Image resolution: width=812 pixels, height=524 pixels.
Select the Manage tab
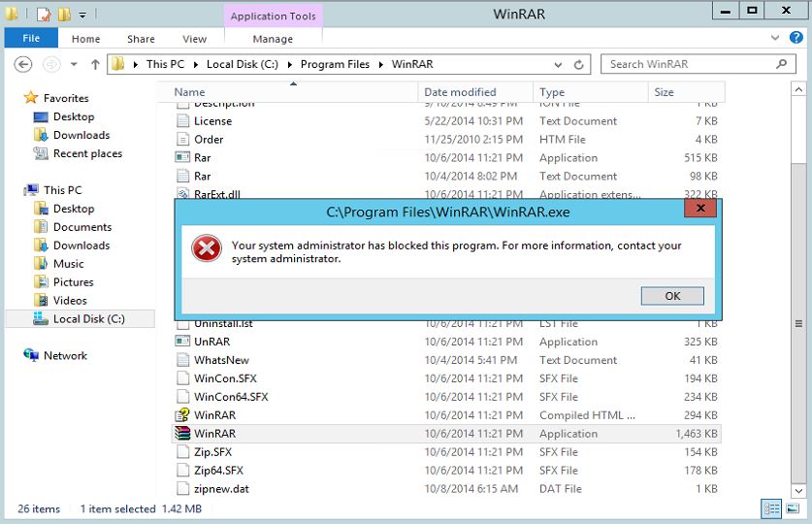273,39
